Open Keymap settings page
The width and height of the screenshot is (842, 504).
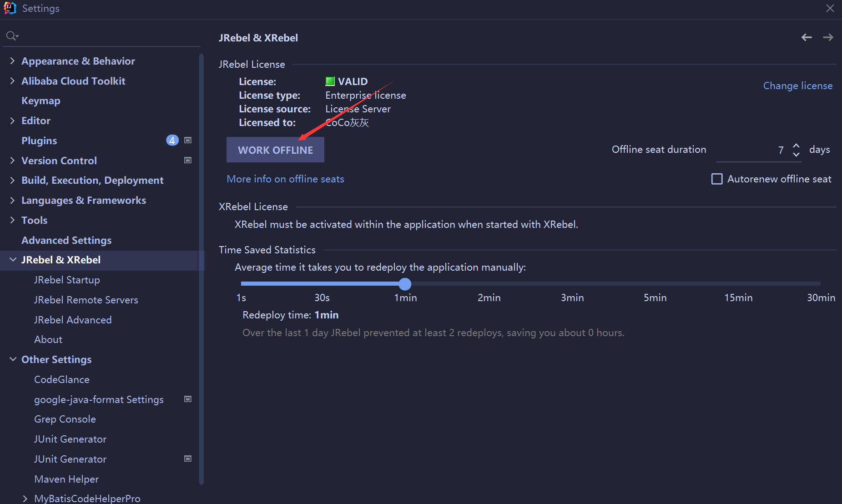pyautogui.click(x=41, y=101)
